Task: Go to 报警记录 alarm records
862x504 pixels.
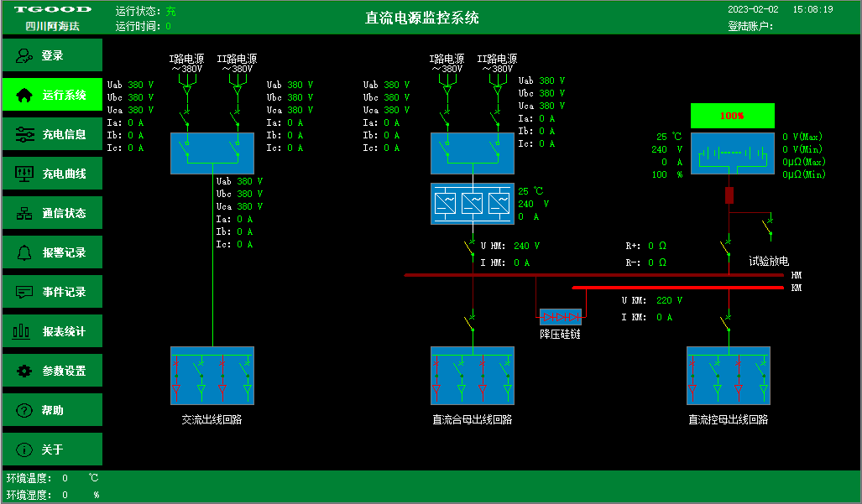Action: 52,252
